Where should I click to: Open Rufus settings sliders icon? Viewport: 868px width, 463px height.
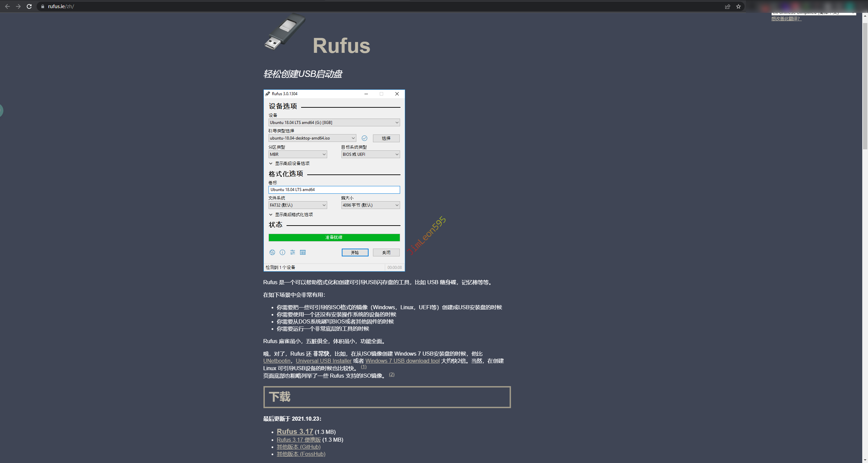(293, 252)
